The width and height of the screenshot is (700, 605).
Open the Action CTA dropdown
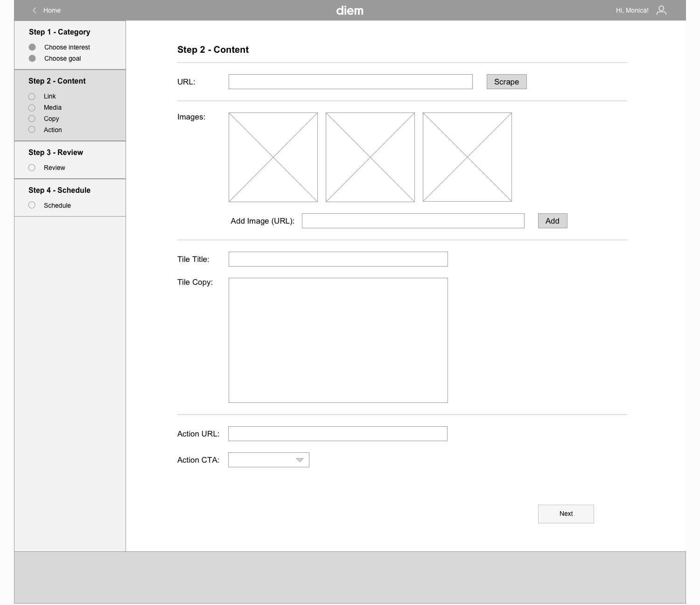(x=269, y=460)
